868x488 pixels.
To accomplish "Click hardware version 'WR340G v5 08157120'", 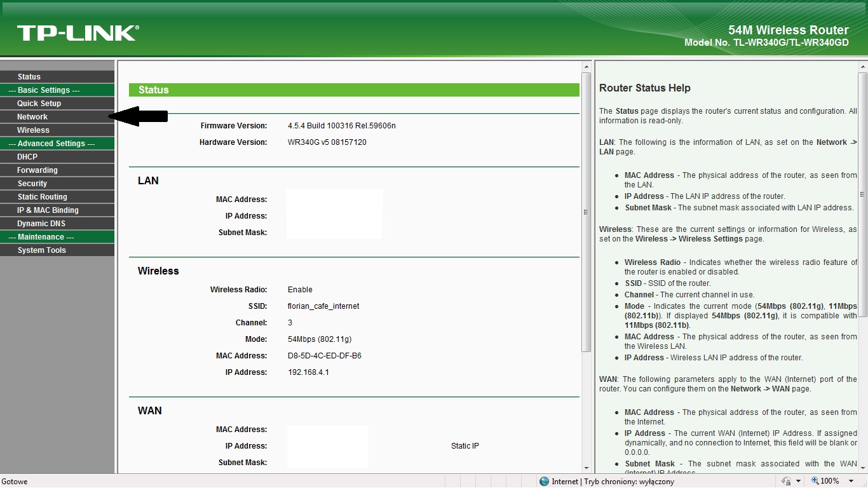I will point(327,142).
